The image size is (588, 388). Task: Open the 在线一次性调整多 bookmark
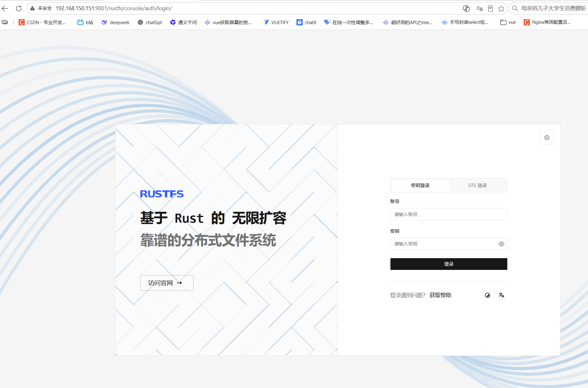pos(348,22)
